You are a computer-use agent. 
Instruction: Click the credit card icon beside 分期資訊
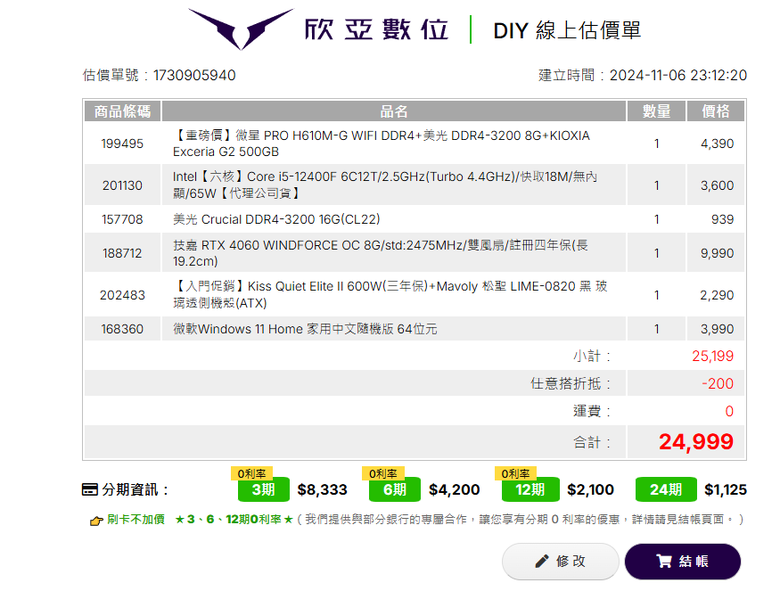coord(90,490)
